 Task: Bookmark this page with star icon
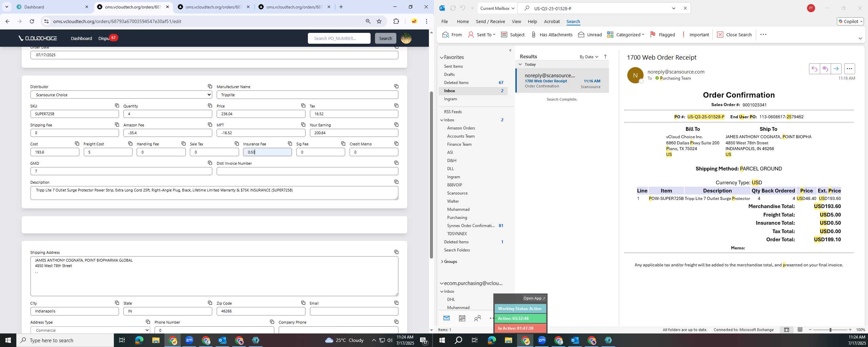pyautogui.click(x=379, y=21)
